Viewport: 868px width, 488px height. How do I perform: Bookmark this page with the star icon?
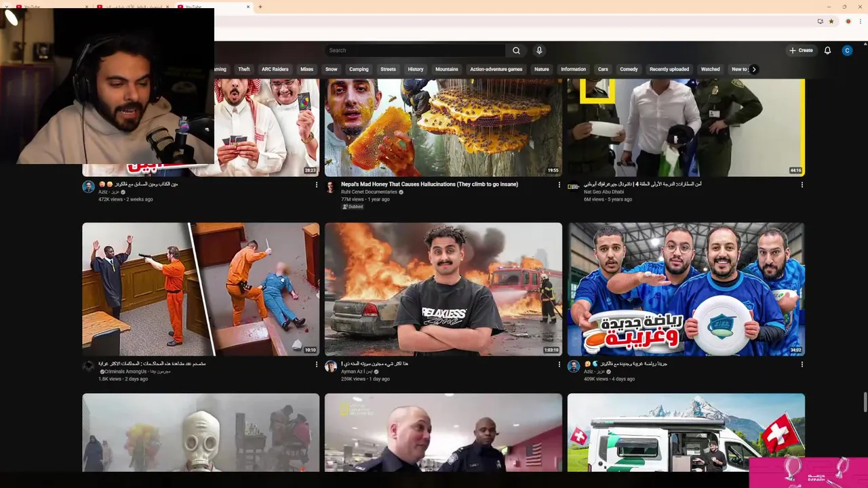(831, 21)
